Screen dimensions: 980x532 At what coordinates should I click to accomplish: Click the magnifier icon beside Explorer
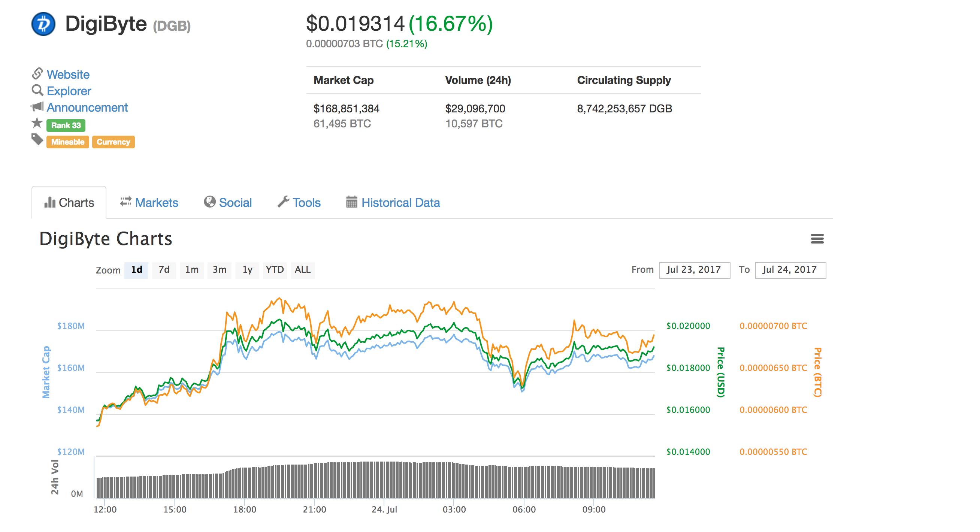coord(37,90)
